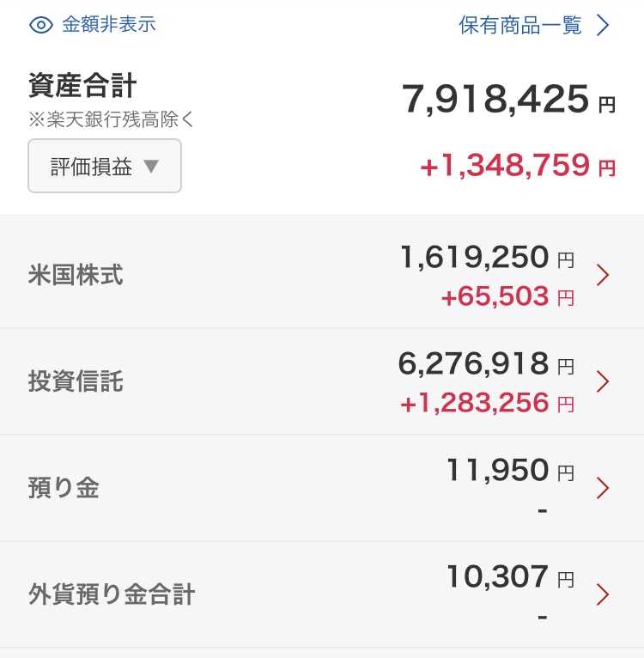Click the red chevron on 米国株式 row
644x658 pixels.
(603, 275)
